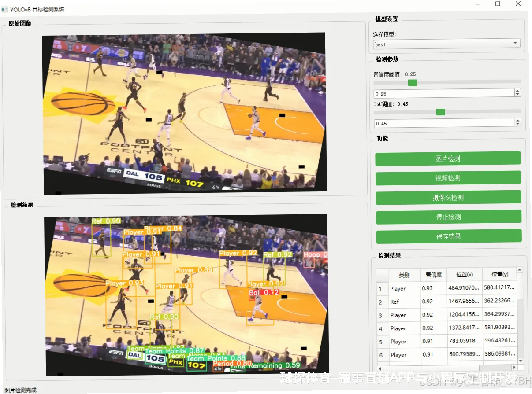Click the 置信度 column header
This screenshot has width=532, height=394.
(434, 275)
